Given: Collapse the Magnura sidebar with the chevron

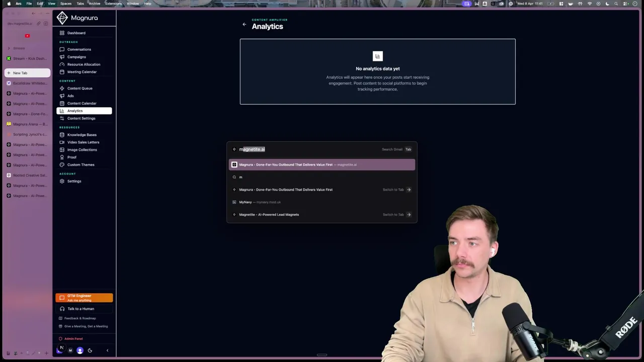Looking at the screenshot, I should pyautogui.click(x=107, y=350).
